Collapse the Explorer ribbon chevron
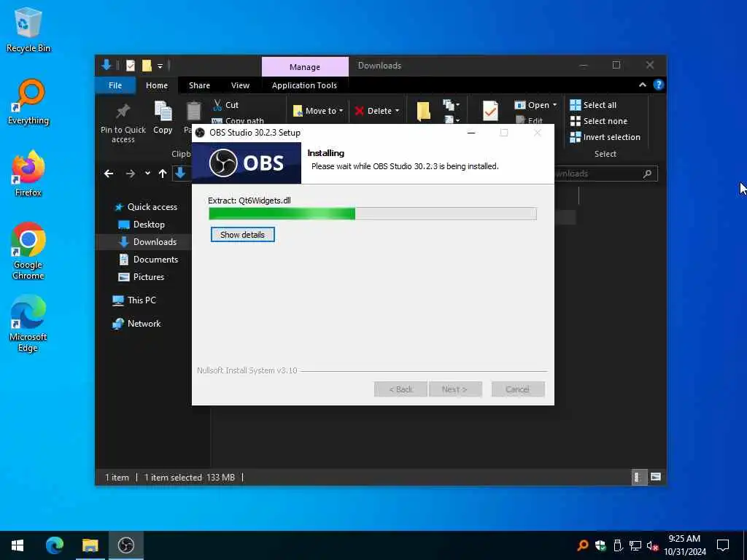This screenshot has height=560, width=747. click(643, 85)
